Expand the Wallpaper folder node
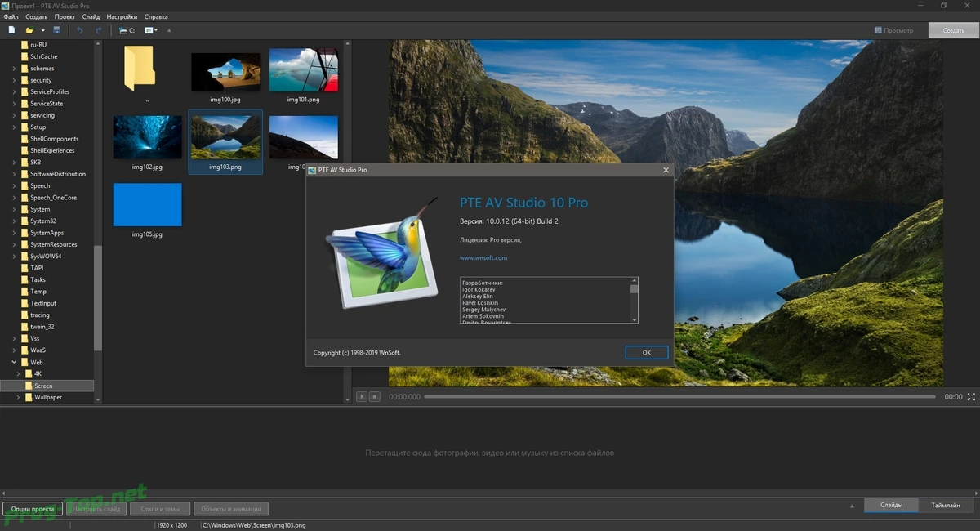This screenshot has height=531, width=980. click(x=18, y=397)
